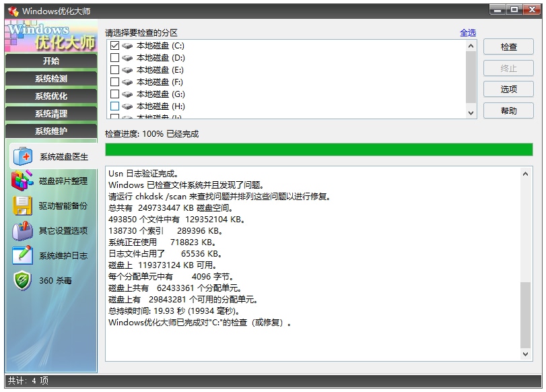This screenshot has height=392, width=546.
Task: Click the 全选 link to select all partitions
Action: 468,32
